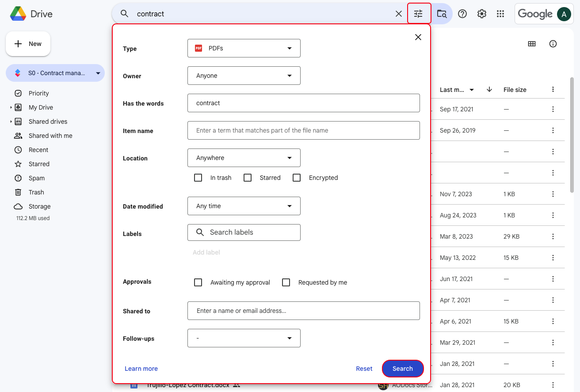Expand the Shared drives tree arrow

[x=11, y=122]
